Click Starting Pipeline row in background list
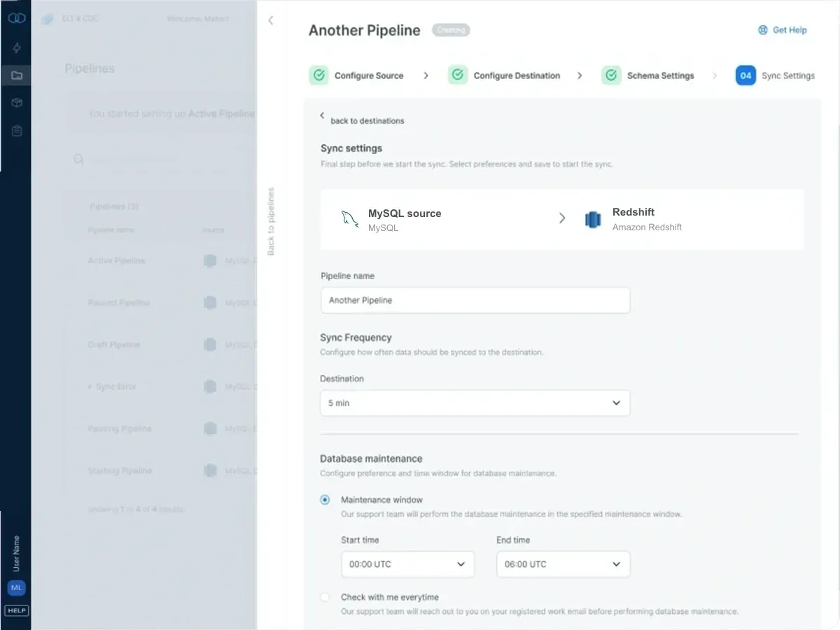840x630 pixels. click(x=161, y=470)
